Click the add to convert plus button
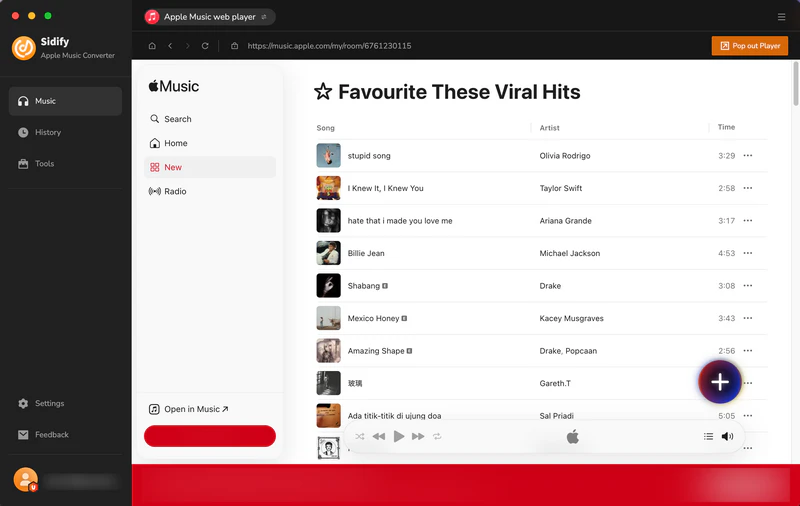The width and height of the screenshot is (800, 506). [720, 382]
